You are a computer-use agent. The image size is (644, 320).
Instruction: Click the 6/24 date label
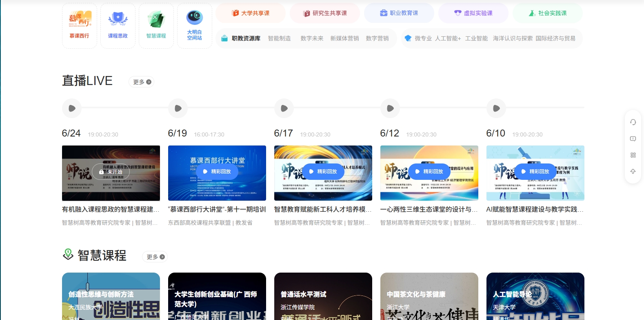(71, 133)
